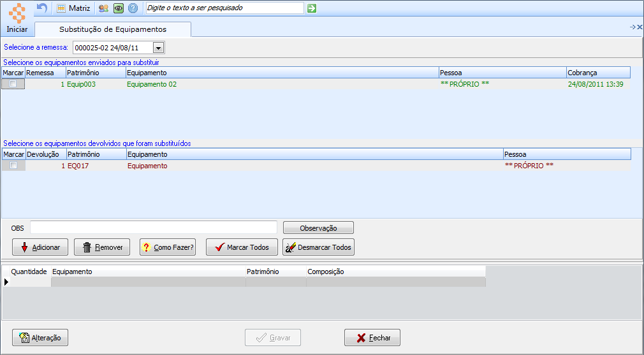Click the 24/08/2011 13:39 cobrança cell
Screen dimensions: 644x355
(598, 84)
